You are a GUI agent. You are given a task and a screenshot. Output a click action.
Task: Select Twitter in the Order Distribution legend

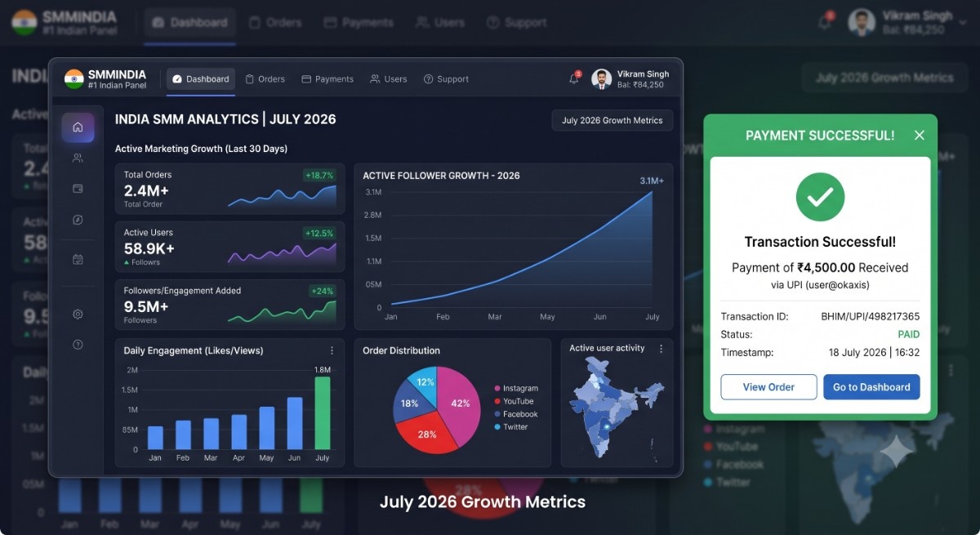[x=511, y=426]
